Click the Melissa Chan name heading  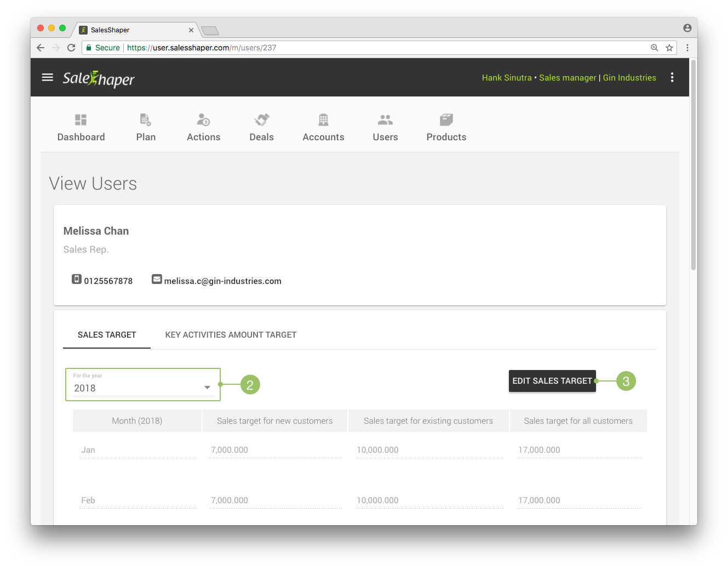tap(96, 231)
